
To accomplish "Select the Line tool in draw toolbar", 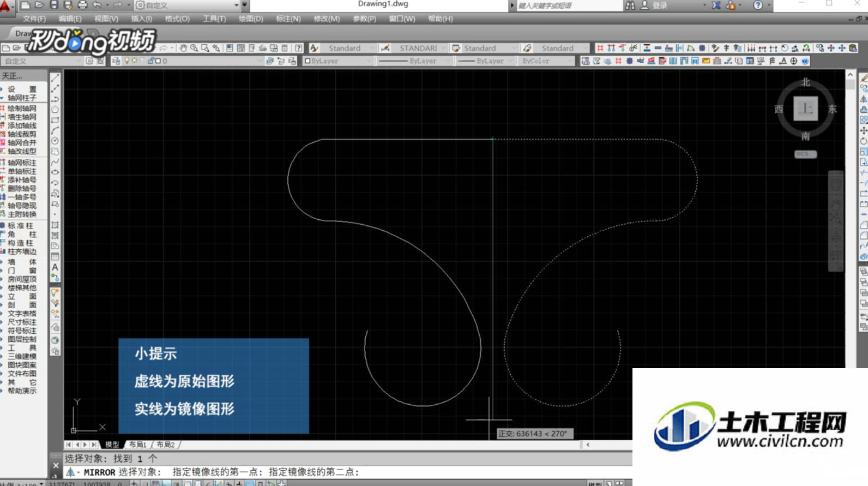I will (x=55, y=77).
